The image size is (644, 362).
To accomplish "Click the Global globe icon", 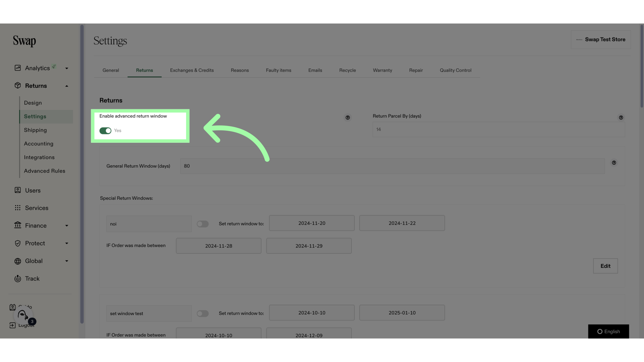I will tap(18, 261).
